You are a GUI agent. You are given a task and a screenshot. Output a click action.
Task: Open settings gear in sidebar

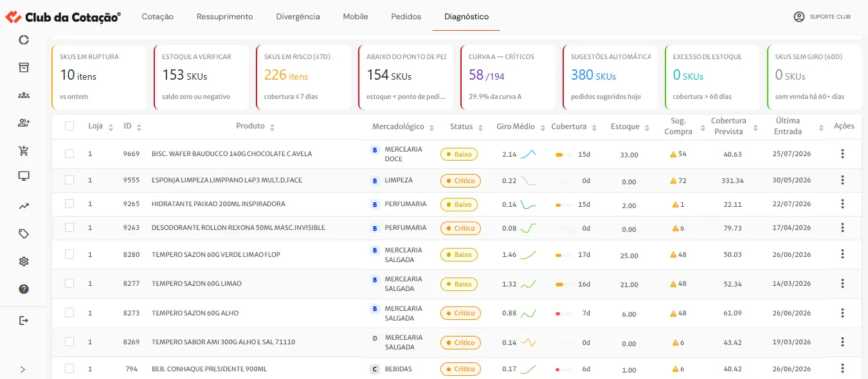24,261
